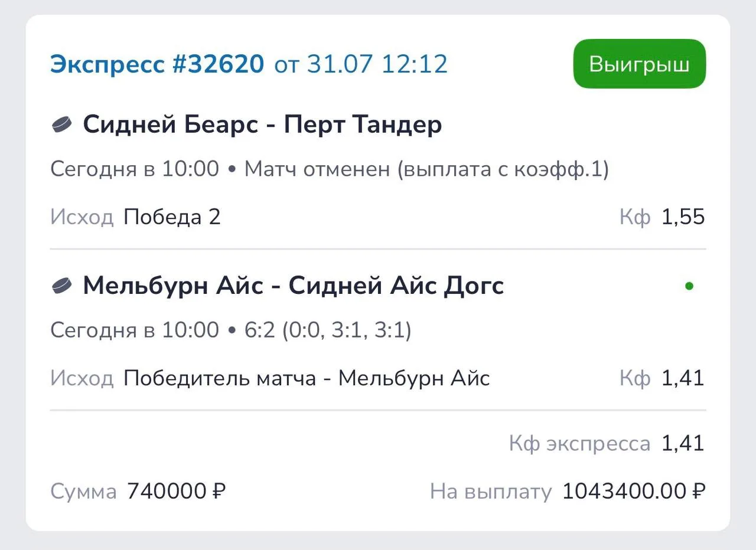756x550 pixels.
Task: Open the Мельбурн Айс - Сидней Айс Догс match
Action: point(293,286)
